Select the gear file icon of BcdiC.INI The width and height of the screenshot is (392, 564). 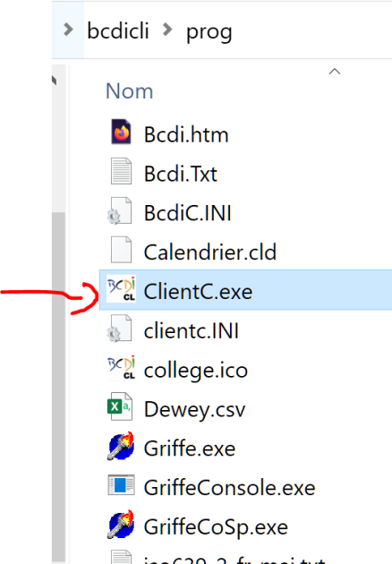point(120,211)
